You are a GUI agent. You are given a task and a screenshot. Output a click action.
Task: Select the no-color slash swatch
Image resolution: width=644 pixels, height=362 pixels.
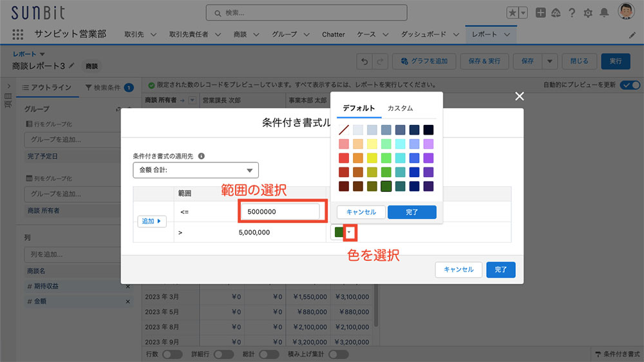pos(344,130)
